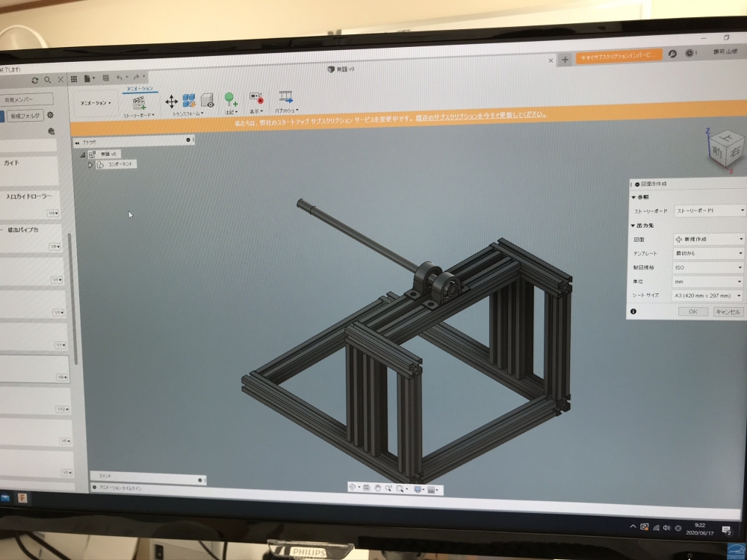Click the View camera record icon
The image size is (747, 560).
click(256, 98)
